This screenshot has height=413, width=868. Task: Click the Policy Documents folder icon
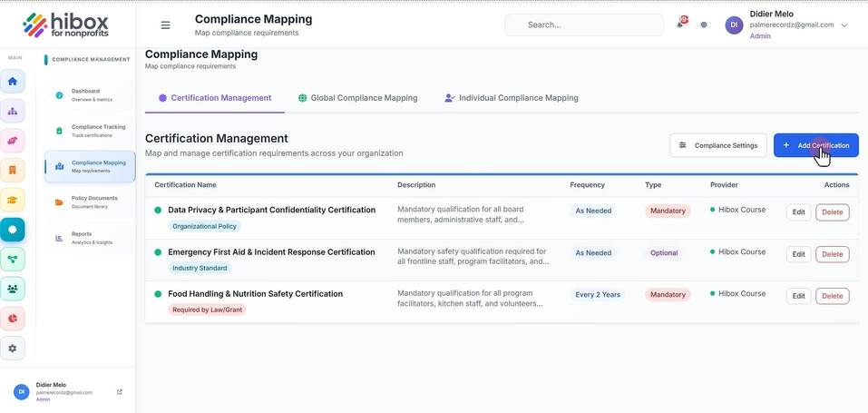[59, 202]
